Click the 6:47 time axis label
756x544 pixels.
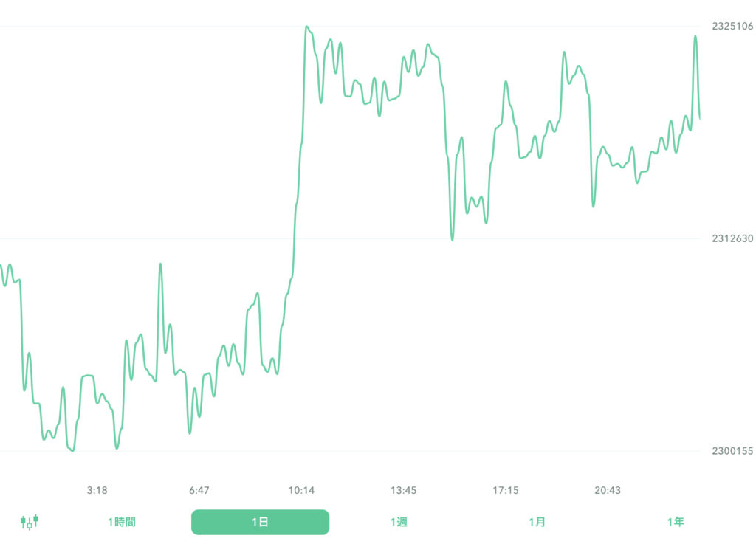pos(199,490)
